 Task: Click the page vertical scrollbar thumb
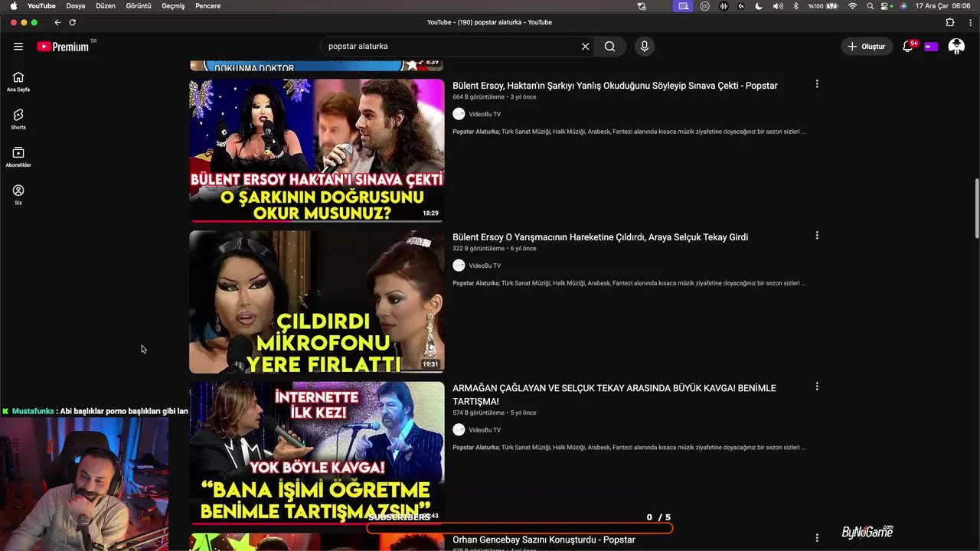(976, 208)
